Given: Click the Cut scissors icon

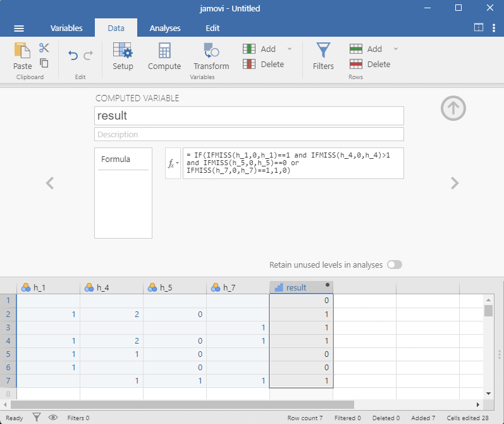Looking at the screenshot, I should 44,48.
